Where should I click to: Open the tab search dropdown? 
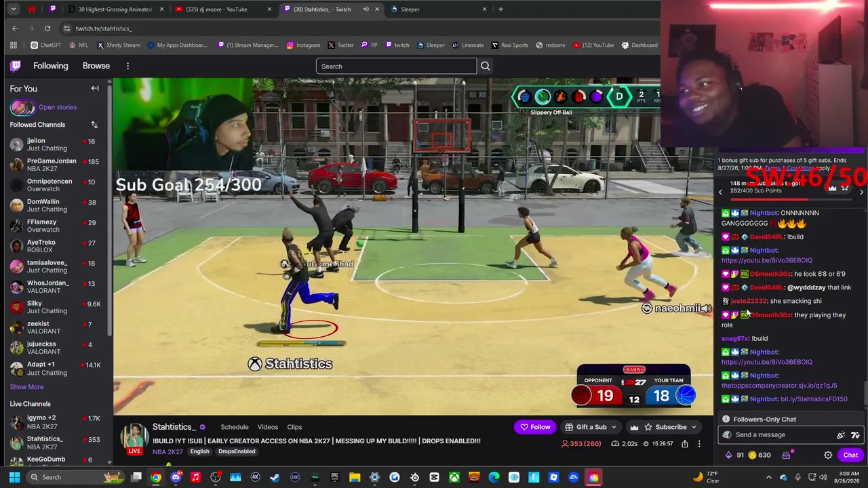coord(14,9)
